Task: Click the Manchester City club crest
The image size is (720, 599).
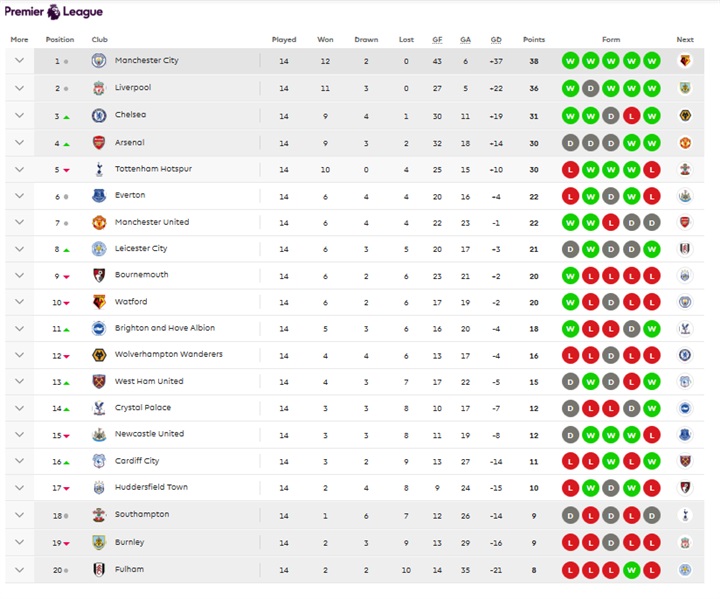Action: point(99,61)
